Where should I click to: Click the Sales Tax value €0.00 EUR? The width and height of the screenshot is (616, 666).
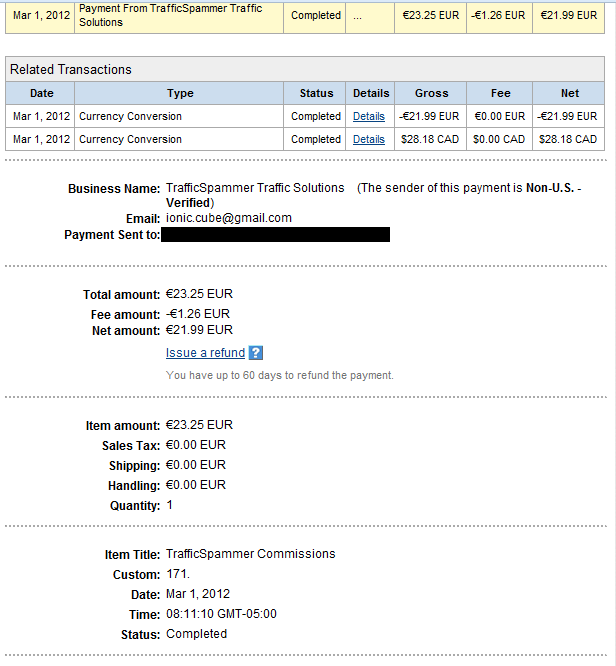click(196, 445)
